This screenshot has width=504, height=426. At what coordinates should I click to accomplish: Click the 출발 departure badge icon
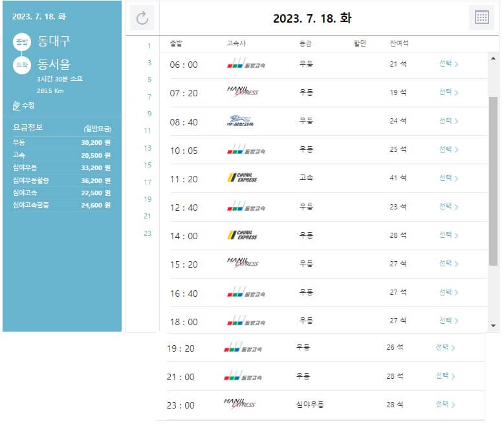22,42
